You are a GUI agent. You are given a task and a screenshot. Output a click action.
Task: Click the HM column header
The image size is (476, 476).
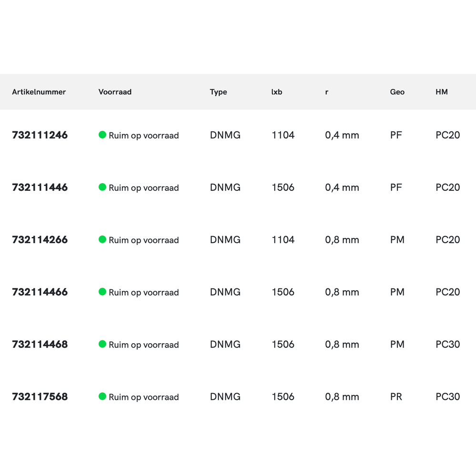441,92
